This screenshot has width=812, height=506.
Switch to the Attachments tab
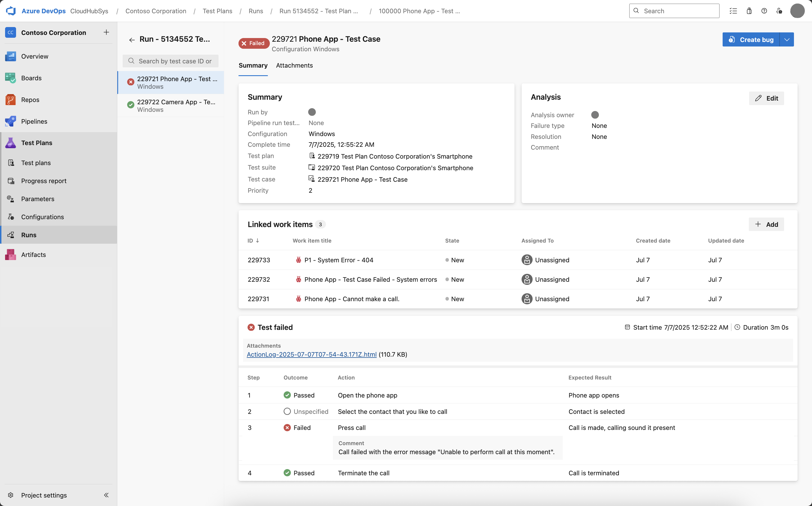pos(294,66)
